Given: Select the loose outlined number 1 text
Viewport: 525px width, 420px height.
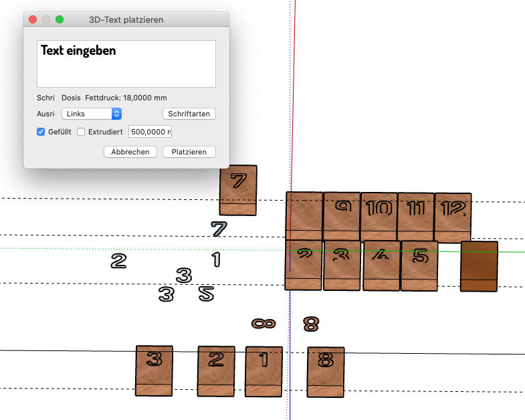Looking at the screenshot, I should click(216, 259).
